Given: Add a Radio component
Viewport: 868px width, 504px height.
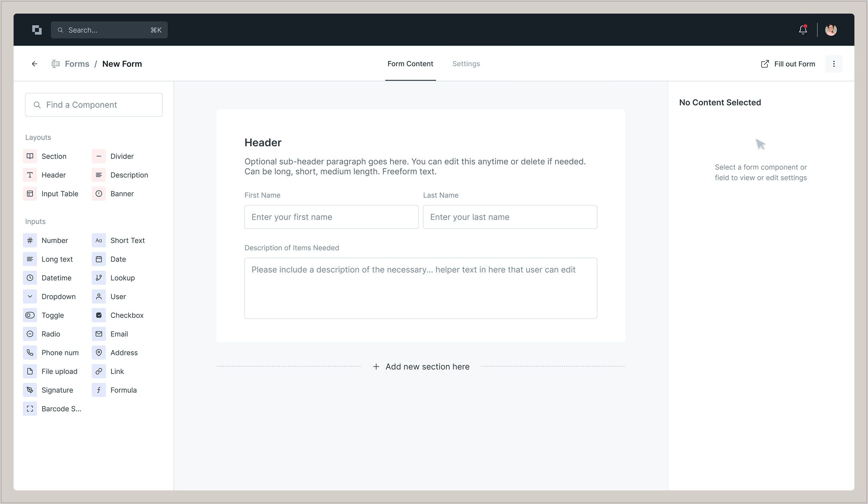Looking at the screenshot, I should tap(42, 334).
